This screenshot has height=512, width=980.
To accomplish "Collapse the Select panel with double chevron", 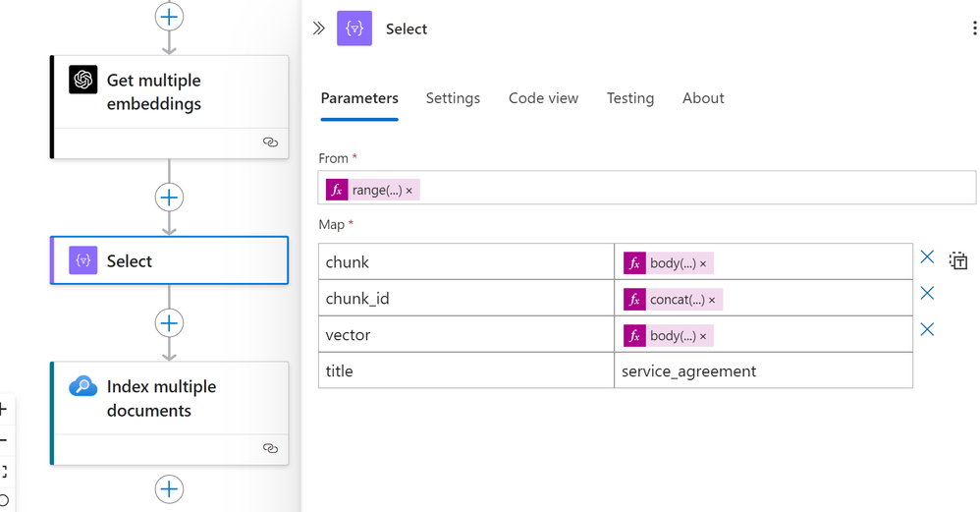I will [x=319, y=28].
